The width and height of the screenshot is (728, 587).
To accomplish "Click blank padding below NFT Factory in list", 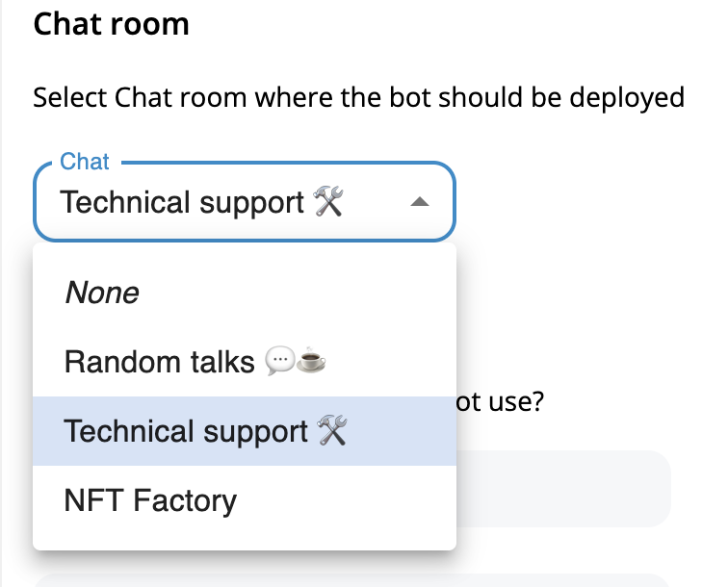I will coord(245,543).
